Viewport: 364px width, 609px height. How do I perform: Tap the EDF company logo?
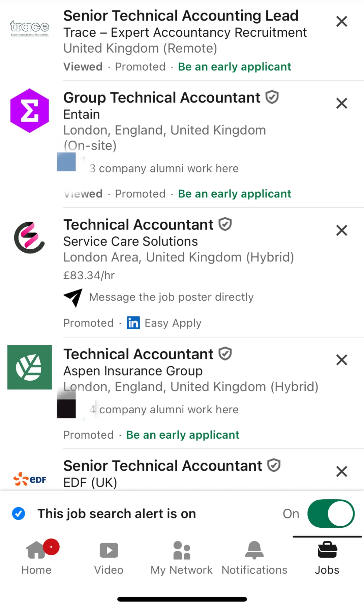(x=30, y=479)
